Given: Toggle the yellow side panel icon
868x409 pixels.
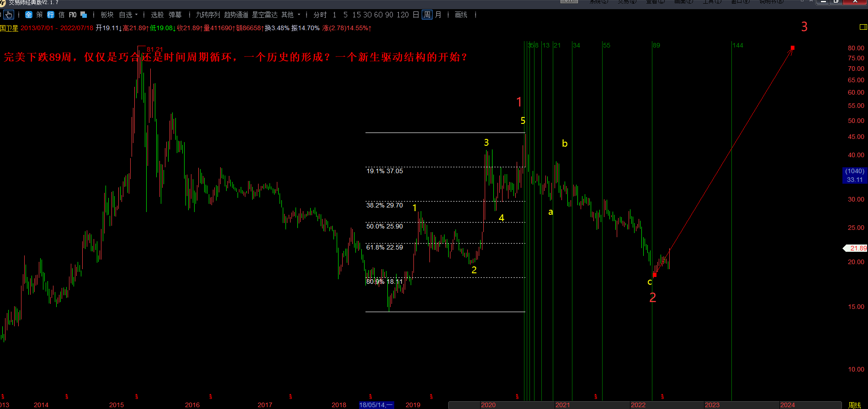Looking at the screenshot, I should tap(863, 27).
